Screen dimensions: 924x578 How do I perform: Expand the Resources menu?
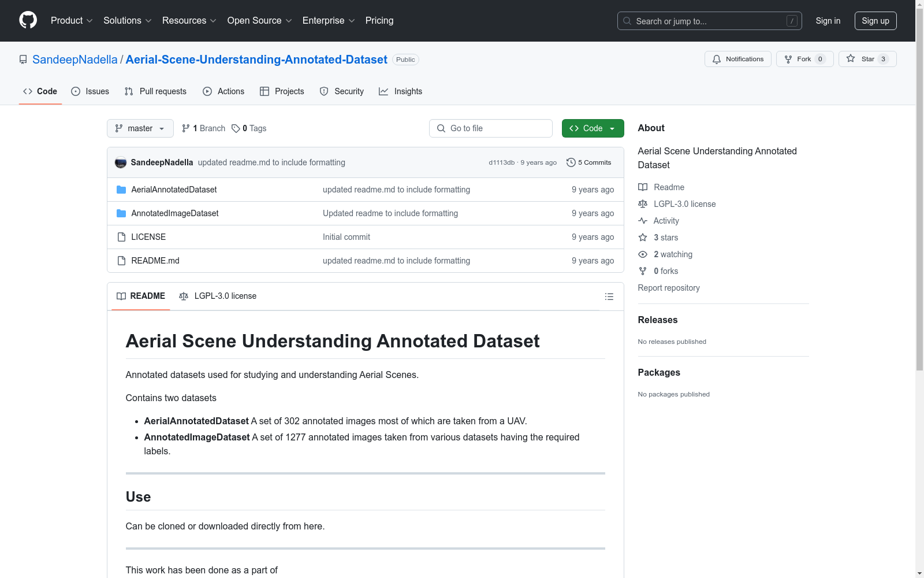pos(189,21)
